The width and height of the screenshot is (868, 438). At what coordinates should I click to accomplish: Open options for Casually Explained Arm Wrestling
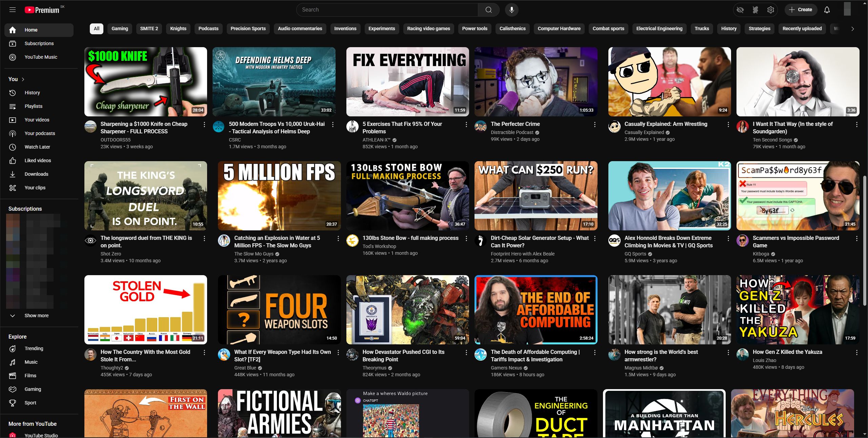coord(728,125)
